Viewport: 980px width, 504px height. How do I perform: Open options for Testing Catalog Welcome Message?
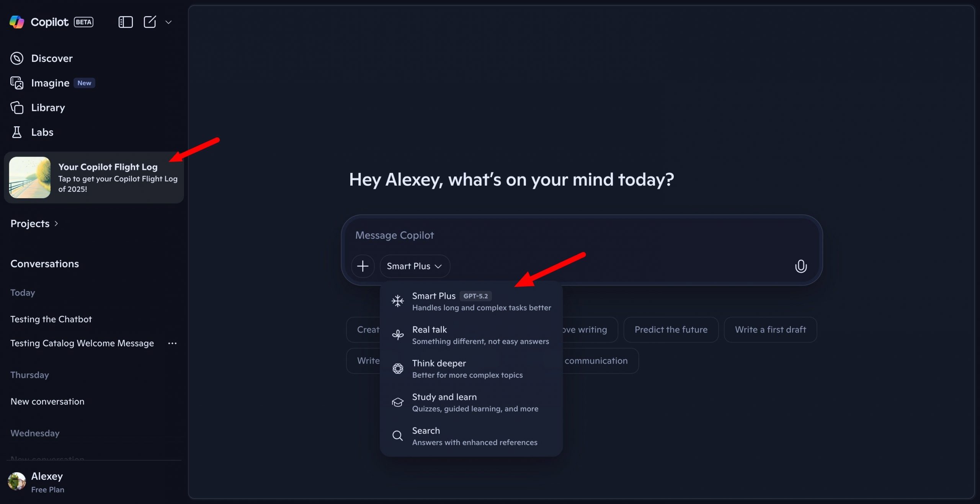tap(172, 343)
